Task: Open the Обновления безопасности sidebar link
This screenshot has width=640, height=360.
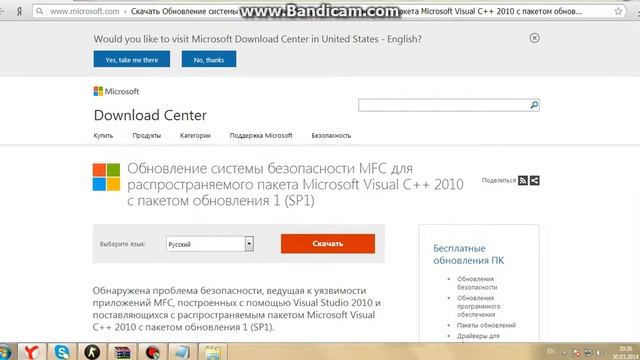Action: click(x=477, y=283)
